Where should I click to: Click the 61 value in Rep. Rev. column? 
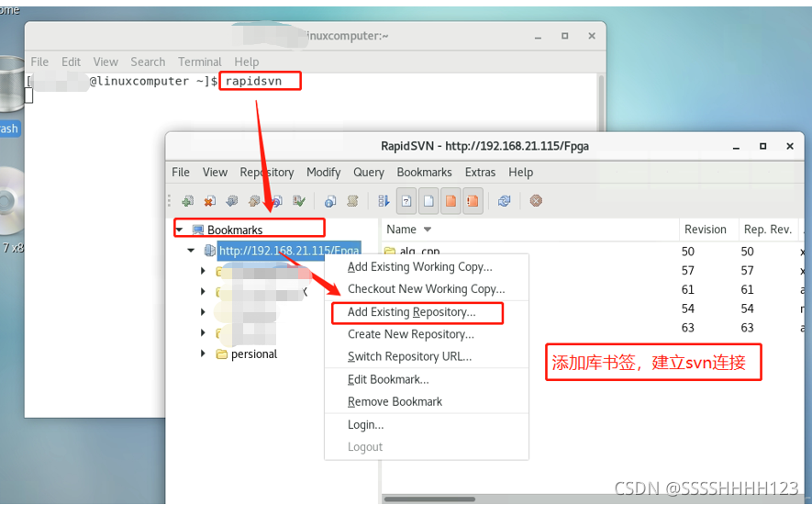pos(747,289)
